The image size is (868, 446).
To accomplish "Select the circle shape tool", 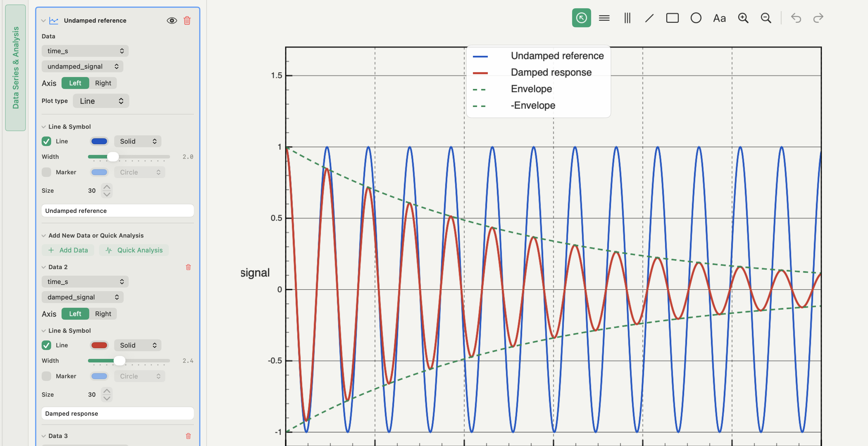I will click(696, 18).
